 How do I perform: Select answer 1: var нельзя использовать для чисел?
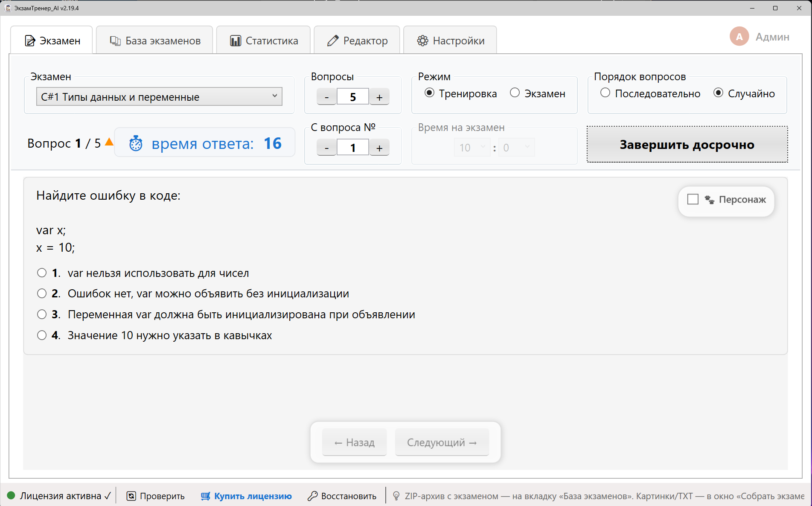tap(143, 273)
